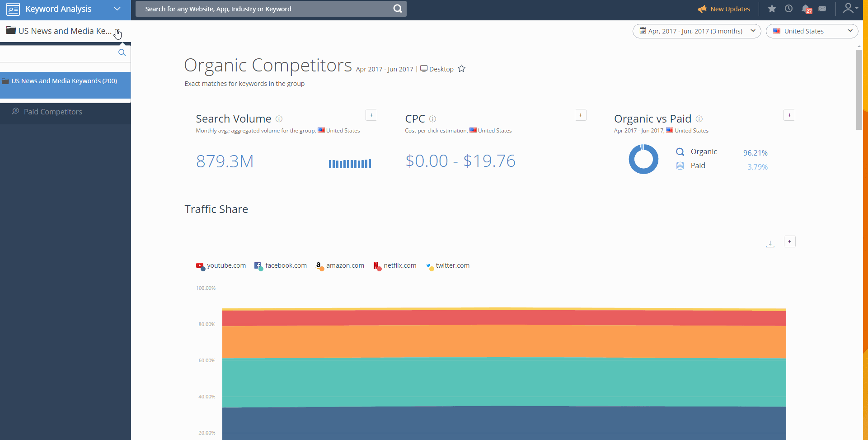The height and width of the screenshot is (440, 868).
Task: Click the Traffic Share heading
Action: pyautogui.click(x=216, y=209)
